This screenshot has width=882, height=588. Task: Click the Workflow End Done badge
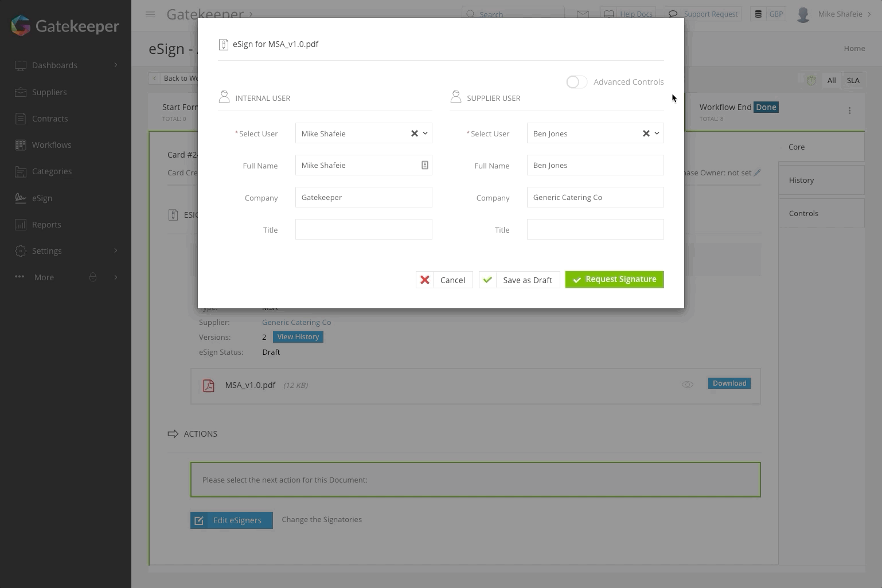766,107
